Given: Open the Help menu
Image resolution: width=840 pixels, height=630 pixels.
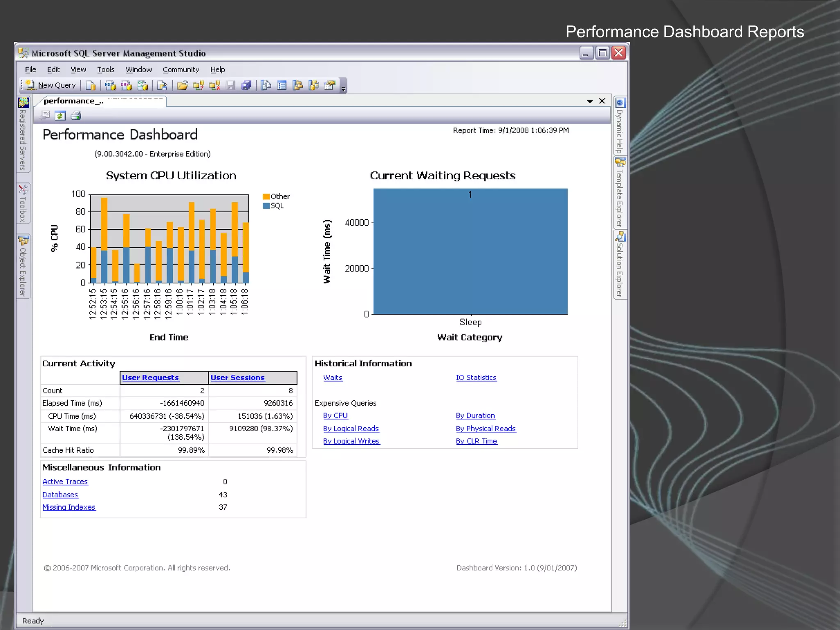Looking at the screenshot, I should coord(218,70).
